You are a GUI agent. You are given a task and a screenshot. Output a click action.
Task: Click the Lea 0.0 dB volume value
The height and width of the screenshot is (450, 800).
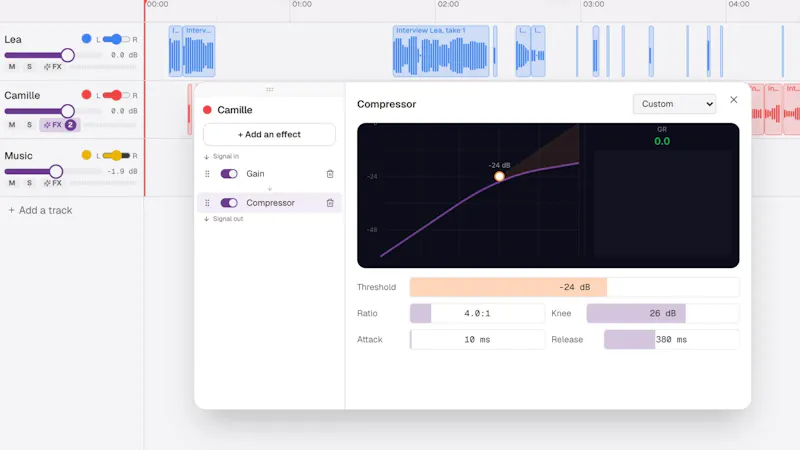(x=124, y=55)
